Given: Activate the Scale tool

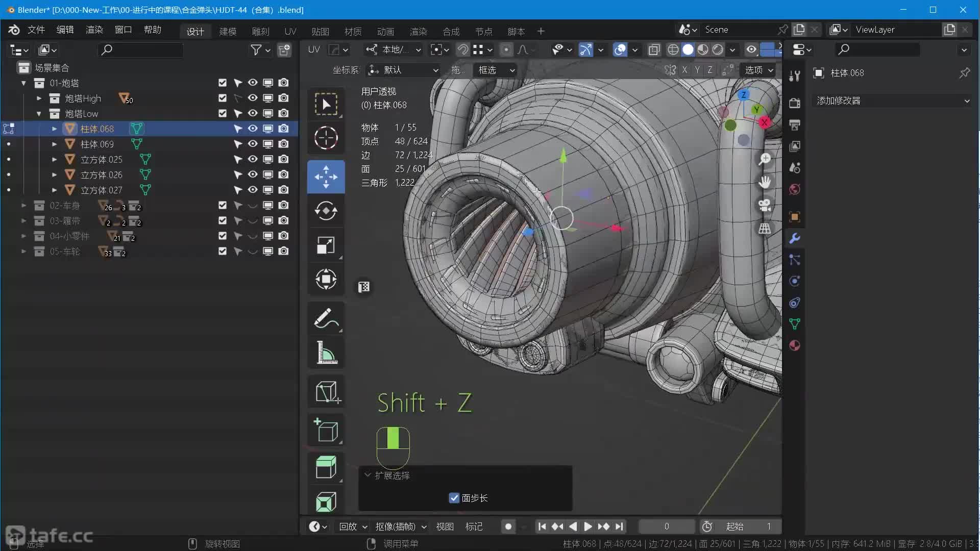Looking at the screenshot, I should pyautogui.click(x=326, y=245).
